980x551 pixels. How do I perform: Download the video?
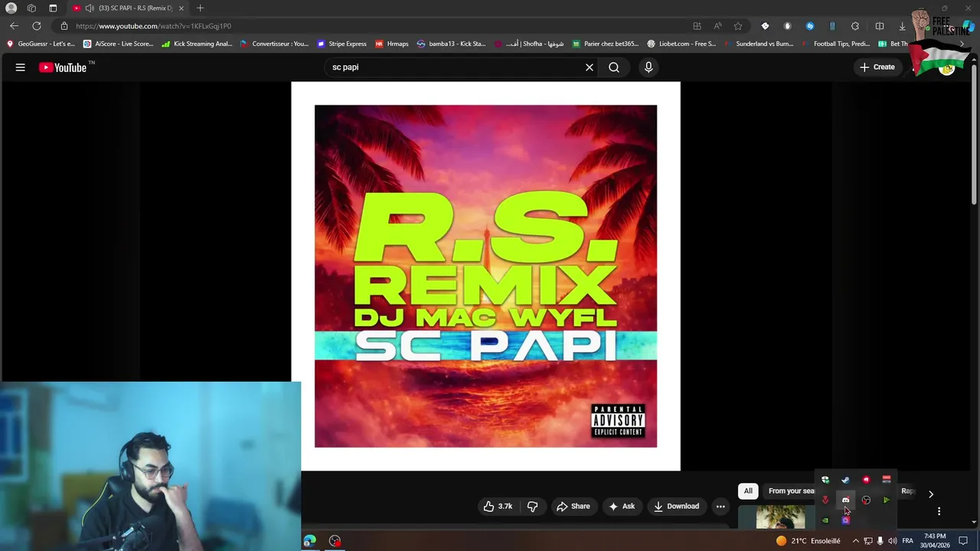[x=676, y=506]
